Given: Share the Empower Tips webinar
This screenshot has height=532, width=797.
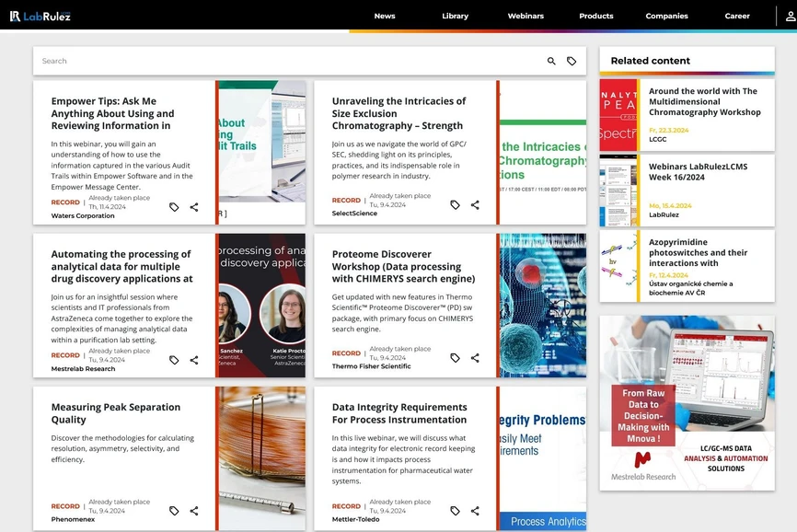Looking at the screenshot, I should tap(194, 207).
